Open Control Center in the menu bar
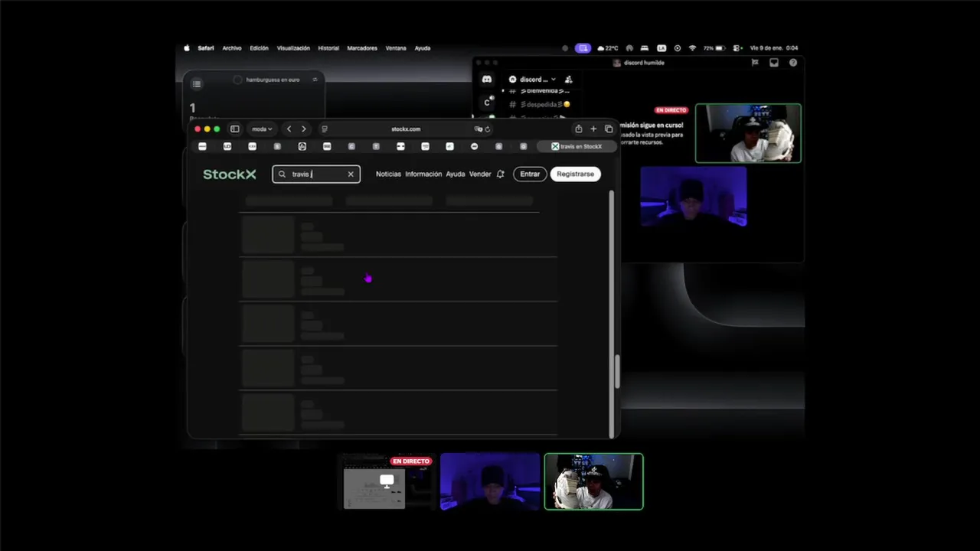Screen dimensions: 980x551 click(737, 48)
